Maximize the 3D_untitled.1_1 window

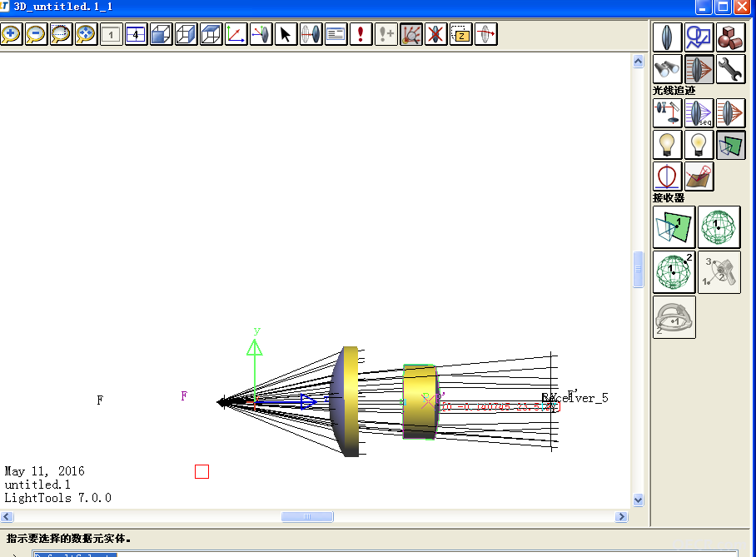[x=723, y=7]
